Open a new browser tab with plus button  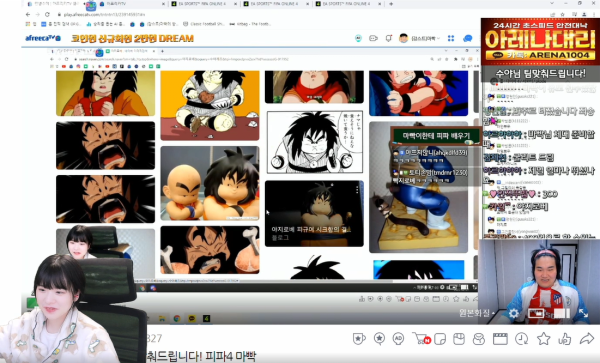click(x=391, y=4)
